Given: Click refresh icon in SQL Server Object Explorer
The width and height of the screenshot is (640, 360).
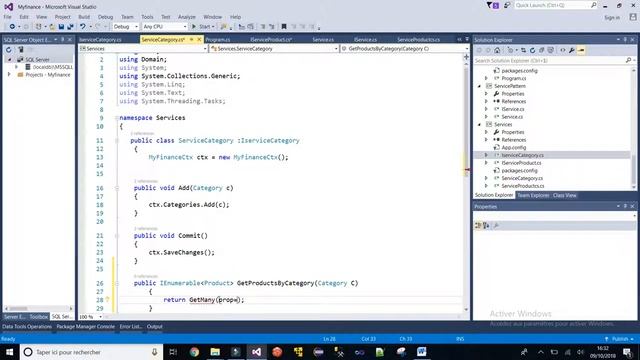Looking at the screenshot, I should point(9,50).
